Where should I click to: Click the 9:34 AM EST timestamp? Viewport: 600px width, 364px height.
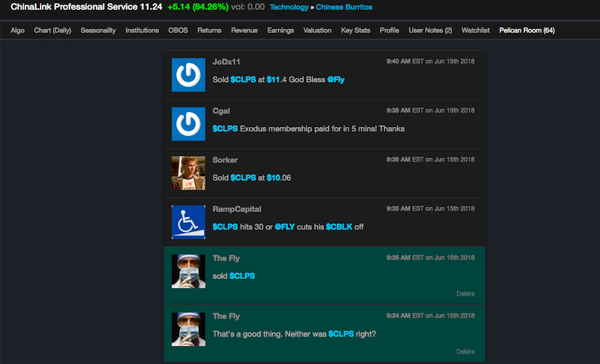(x=430, y=316)
